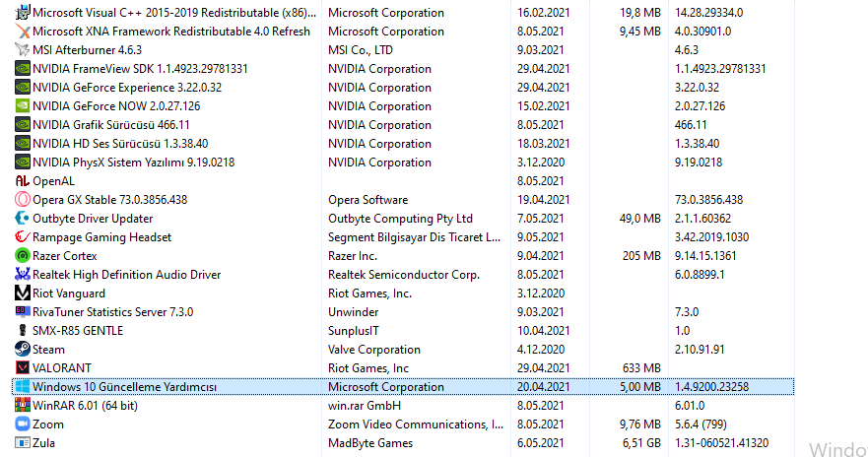Viewport: 868px width, 457px height.
Task: Click publisher Segment Bilgisayar Dis Ticaret
Action: click(x=414, y=236)
